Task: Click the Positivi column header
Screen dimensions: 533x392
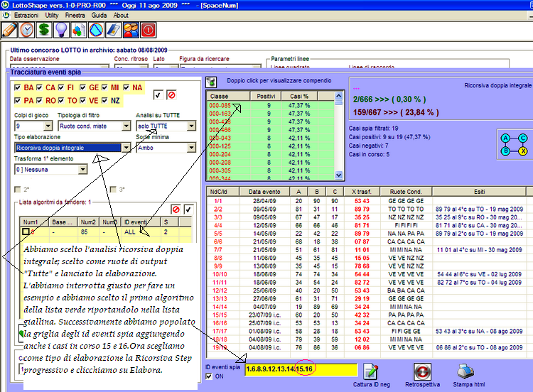Action: tap(266, 96)
